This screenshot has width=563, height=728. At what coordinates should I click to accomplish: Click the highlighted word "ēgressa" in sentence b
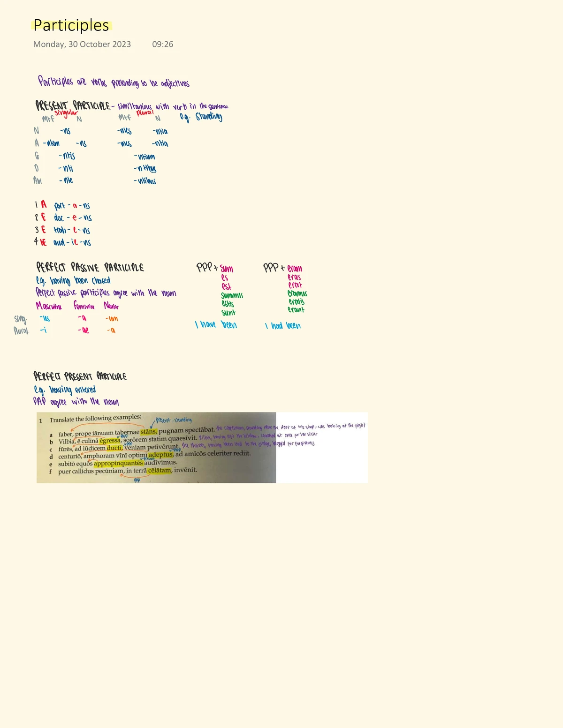point(110,441)
